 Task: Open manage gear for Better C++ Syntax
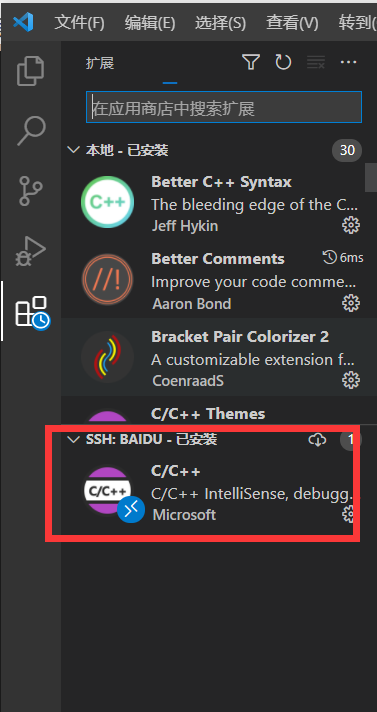(351, 226)
